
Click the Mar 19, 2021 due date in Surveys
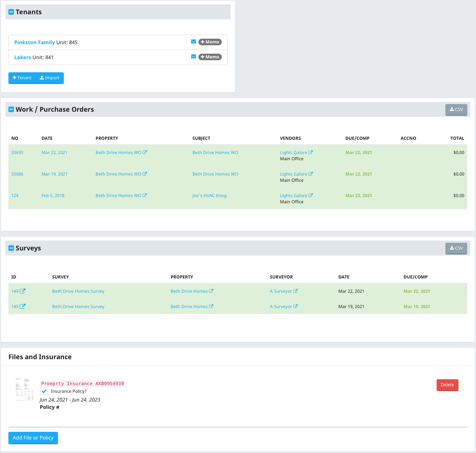click(417, 307)
